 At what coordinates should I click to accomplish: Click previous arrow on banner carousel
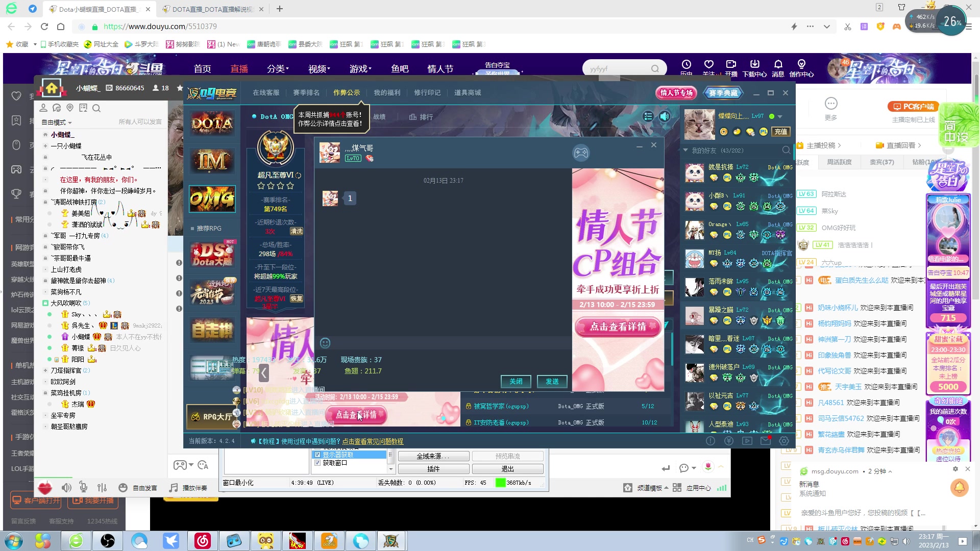pos(263,373)
